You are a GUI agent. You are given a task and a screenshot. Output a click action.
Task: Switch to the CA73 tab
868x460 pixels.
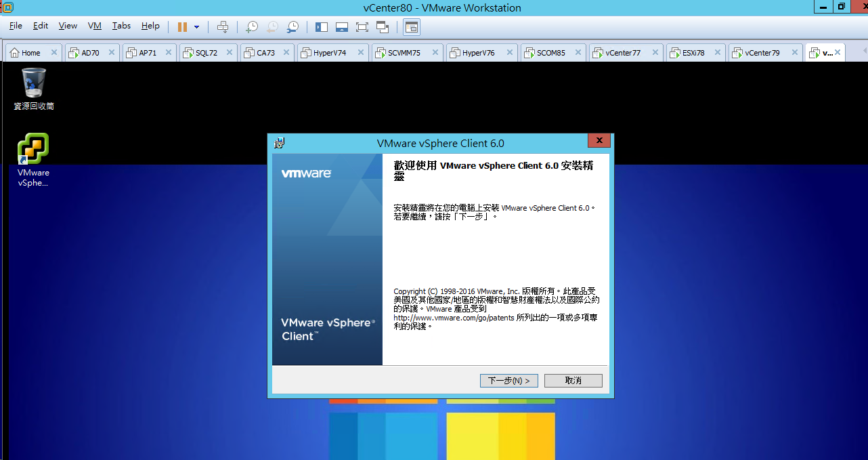(x=265, y=53)
